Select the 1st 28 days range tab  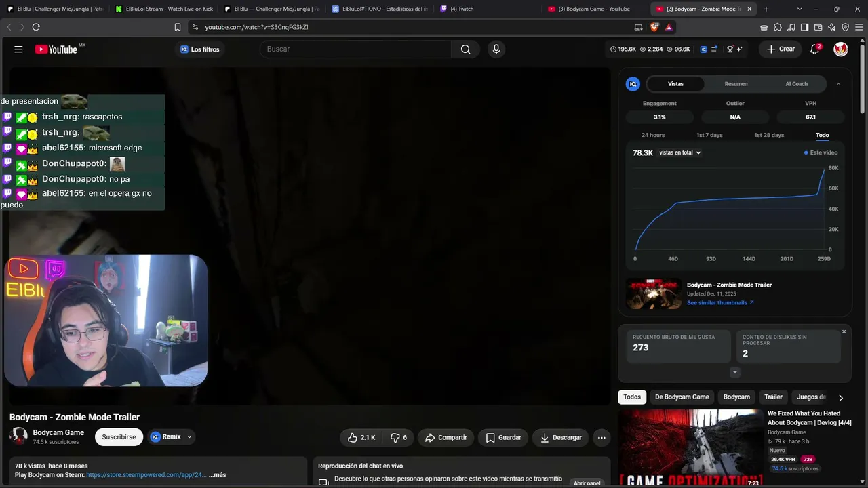tap(769, 135)
